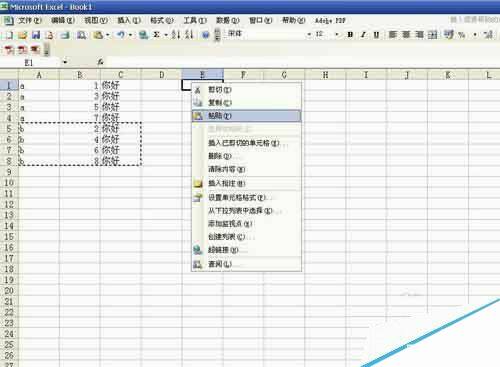Toggle Italic formatting button
The image size is (500, 367).
click(x=363, y=34)
